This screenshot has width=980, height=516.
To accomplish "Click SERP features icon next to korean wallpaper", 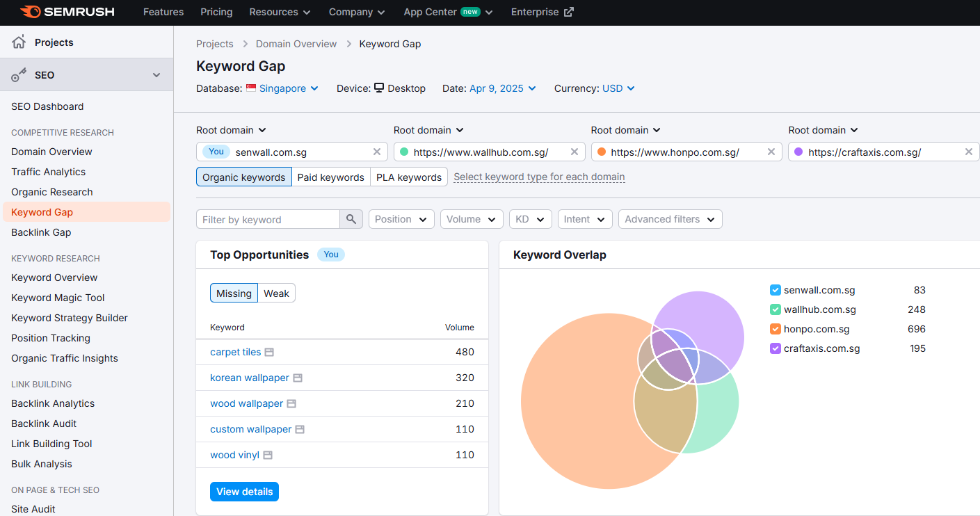I will [298, 378].
